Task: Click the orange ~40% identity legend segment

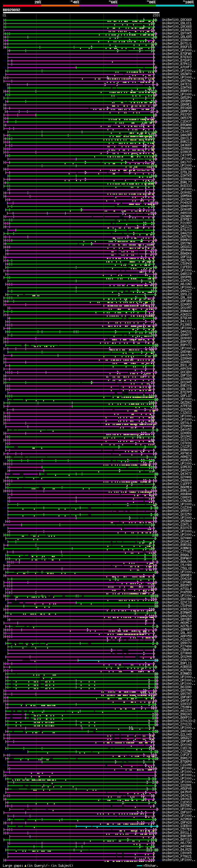Action: point(60,6)
